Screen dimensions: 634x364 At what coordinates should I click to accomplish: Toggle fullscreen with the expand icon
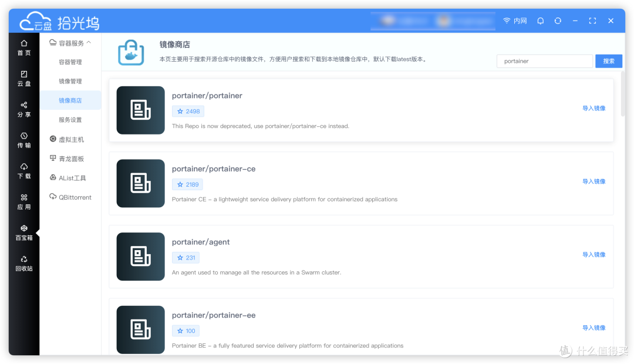pos(592,21)
